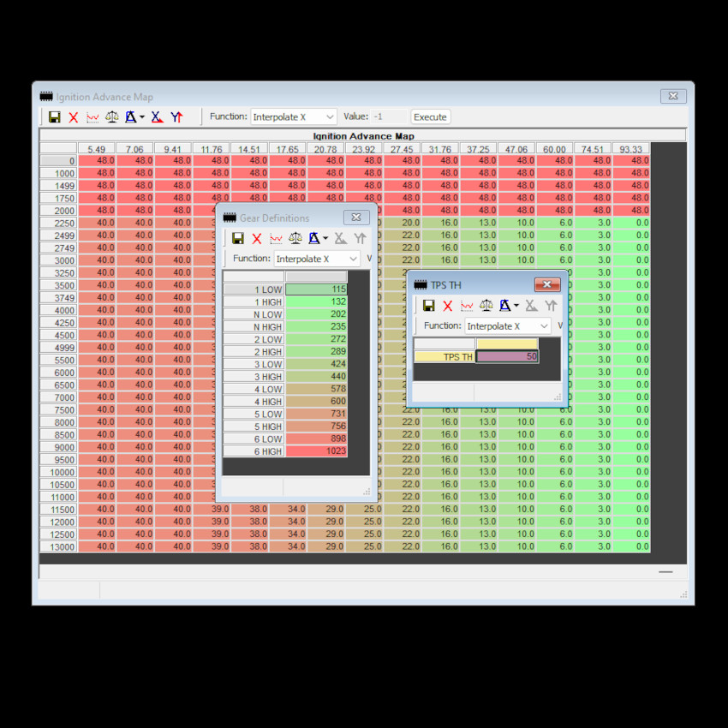Open graph view icon in Ignition Advance Map toolbar
Viewport: 728px width, 728px height.
[92, 117]
